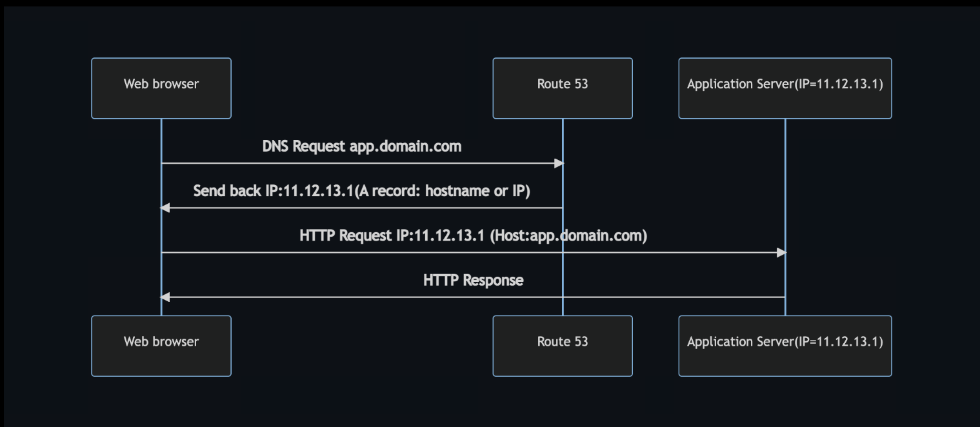This screenshot has width=980, height=427.
Task: Click Send back IP arrow start at Route 53 lifeline
Action: coord(562,208)
